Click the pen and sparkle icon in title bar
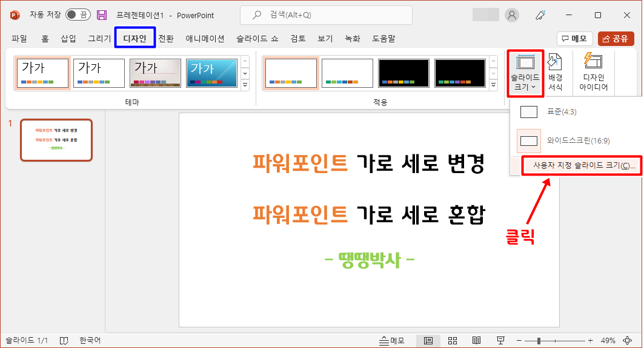The height and width of the screenshot is (348, 644). 540,15
